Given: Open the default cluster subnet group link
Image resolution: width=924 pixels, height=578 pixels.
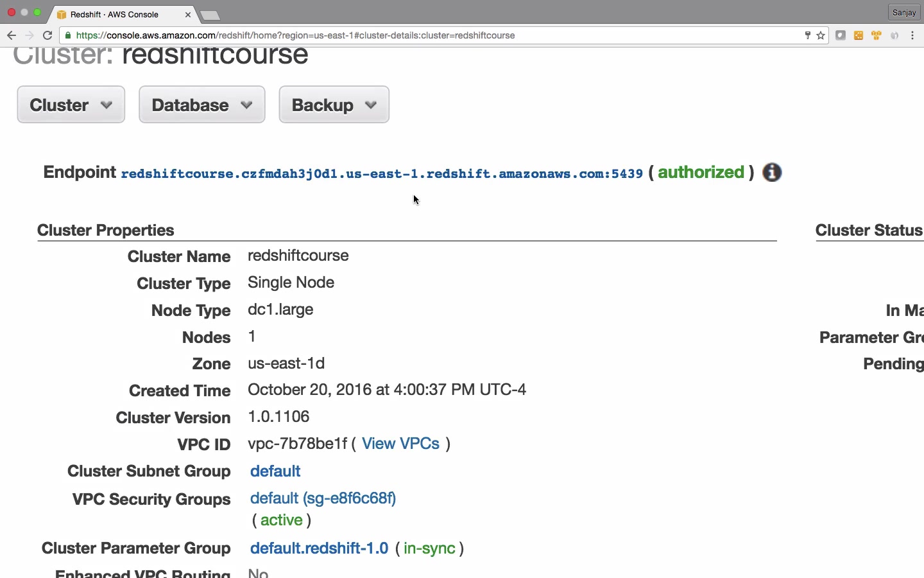Looking at the screenshot, I should point(275,471).
